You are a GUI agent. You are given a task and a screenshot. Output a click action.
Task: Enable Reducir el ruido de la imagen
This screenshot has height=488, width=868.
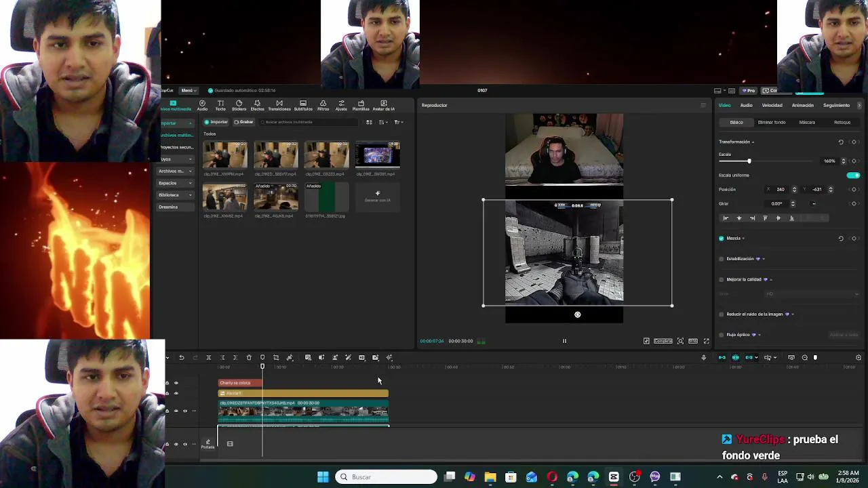pos(721,314)
